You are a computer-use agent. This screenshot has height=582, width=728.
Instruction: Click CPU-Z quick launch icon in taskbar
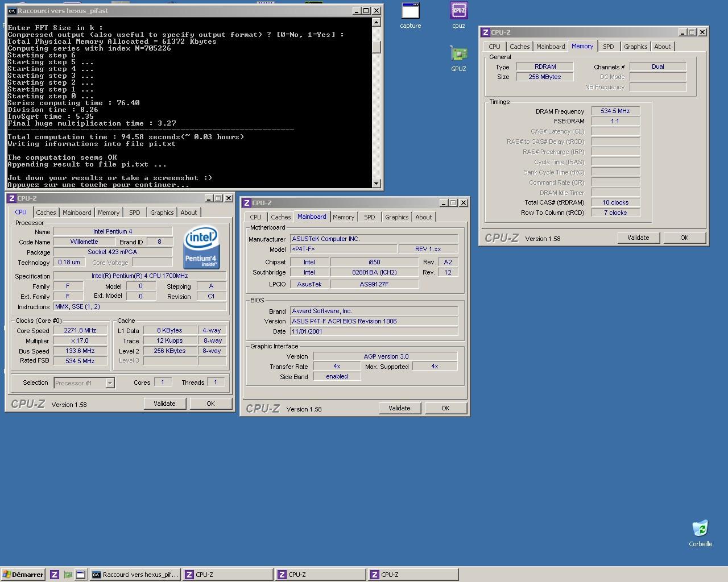[55, 575]
